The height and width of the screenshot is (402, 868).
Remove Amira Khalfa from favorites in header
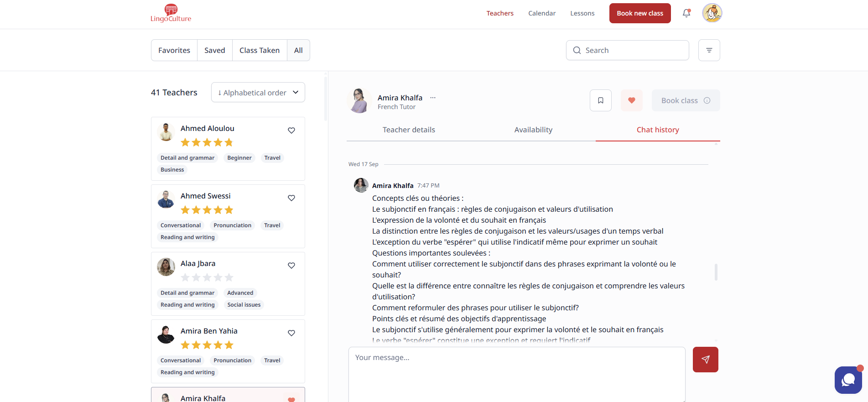pos(631,100)
